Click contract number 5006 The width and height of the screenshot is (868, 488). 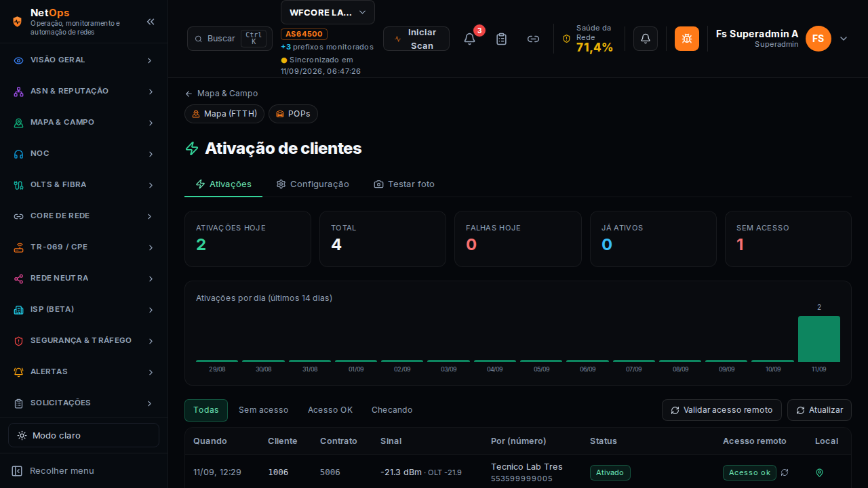(x=330, y=472)
